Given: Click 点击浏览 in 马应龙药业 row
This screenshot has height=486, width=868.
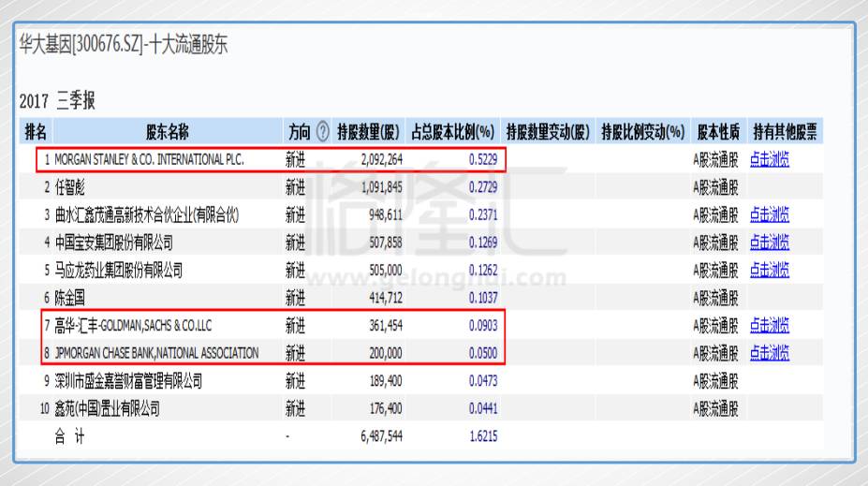Looking at the screenshot, I should (x=769, y=271).
